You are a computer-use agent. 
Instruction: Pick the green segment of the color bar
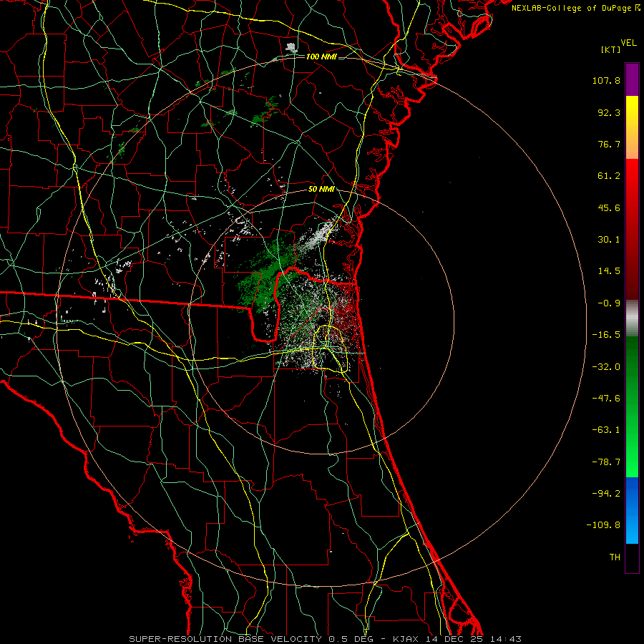[x=632, y=406]
